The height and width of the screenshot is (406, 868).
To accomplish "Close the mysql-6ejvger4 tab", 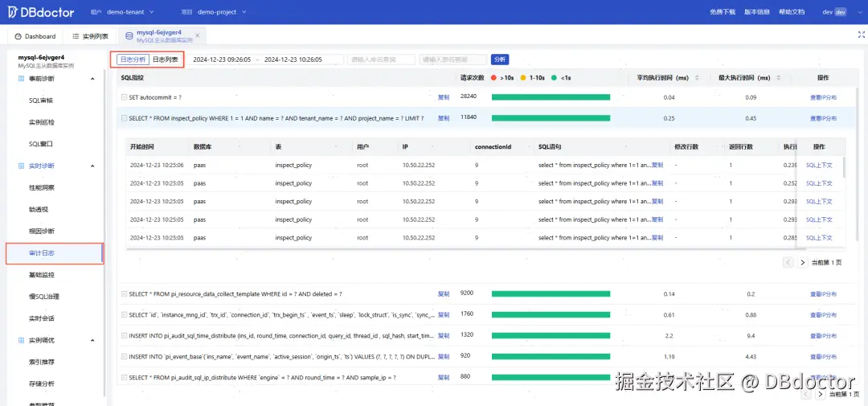I will point(197,36).
